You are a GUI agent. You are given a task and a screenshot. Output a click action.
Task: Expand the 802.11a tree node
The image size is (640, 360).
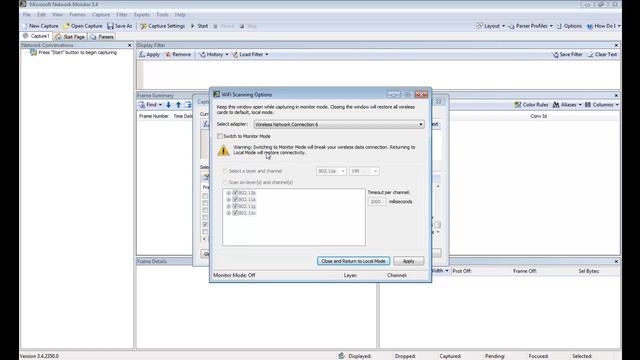coord(229,200)
